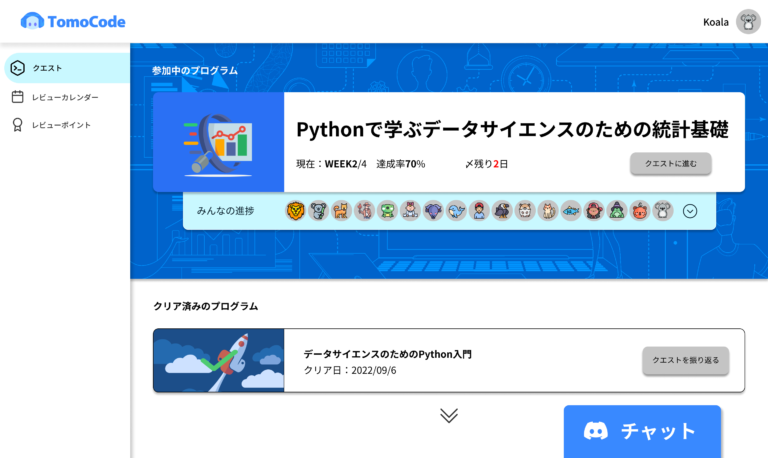Select the hamster avatar
Viewport: 768px width, 458px height.
[x=525, y=211]
